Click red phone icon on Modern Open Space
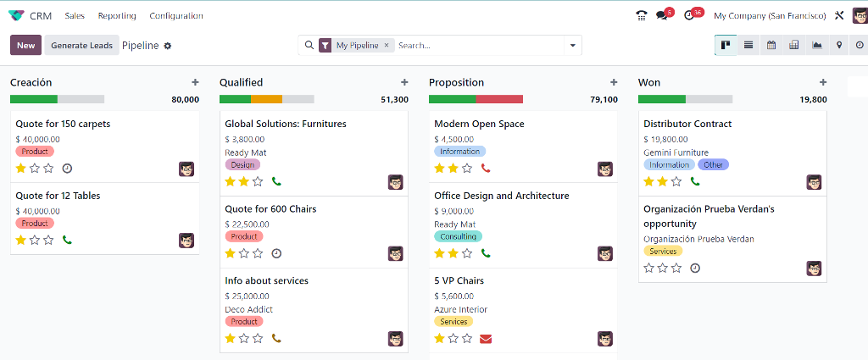Screen dimensions: 868x360 pos(486,168)
